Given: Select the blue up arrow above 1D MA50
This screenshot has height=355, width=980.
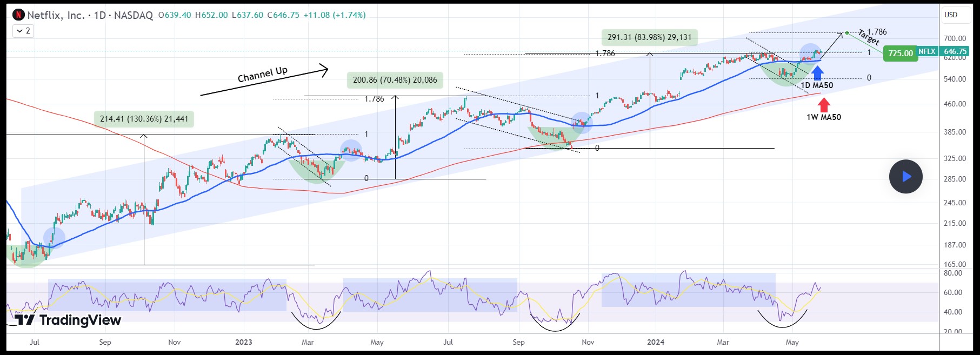Looking at the screenshot, I should coord(817,73).
